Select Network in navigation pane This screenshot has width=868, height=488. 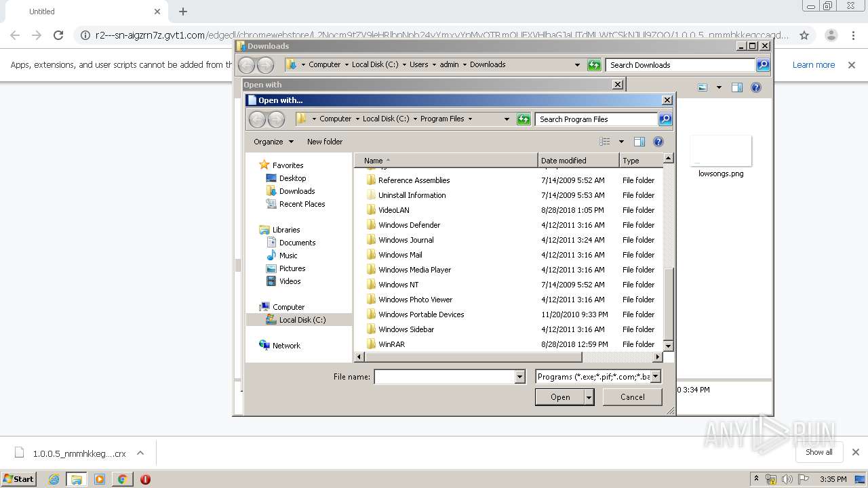[x=286, y=346]
